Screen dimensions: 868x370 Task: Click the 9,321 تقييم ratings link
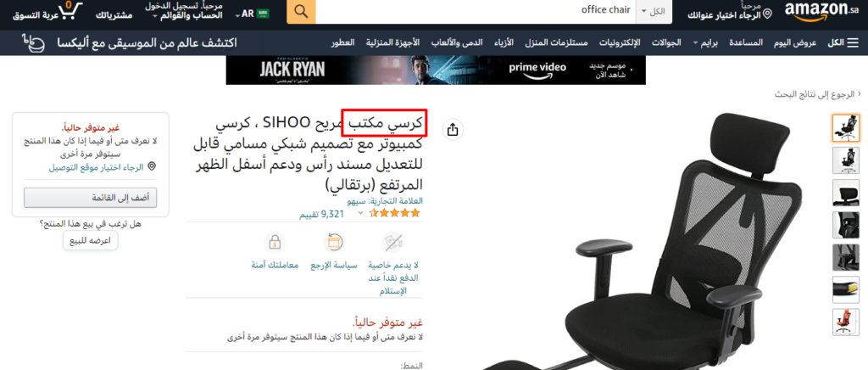point(322,213)
